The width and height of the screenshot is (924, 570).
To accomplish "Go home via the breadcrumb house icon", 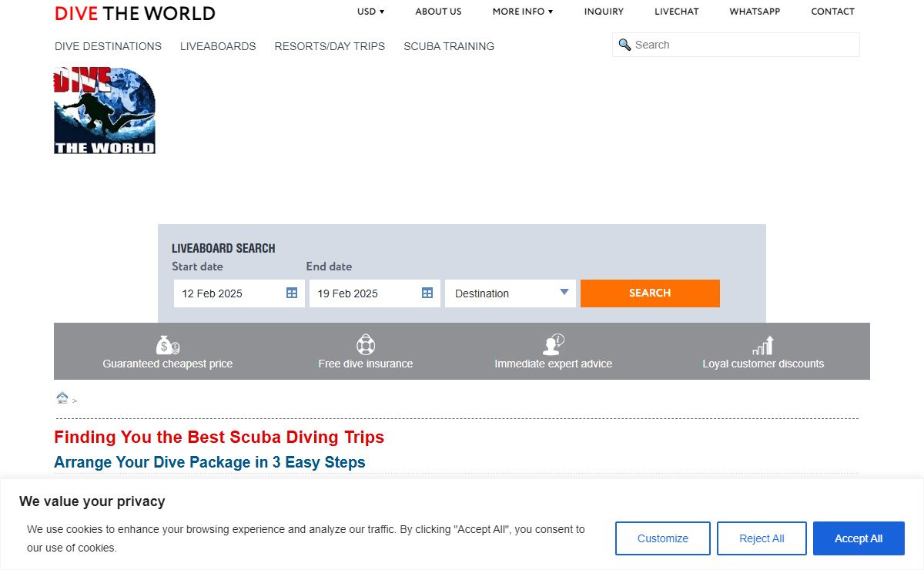I will (x=62, y=397).
